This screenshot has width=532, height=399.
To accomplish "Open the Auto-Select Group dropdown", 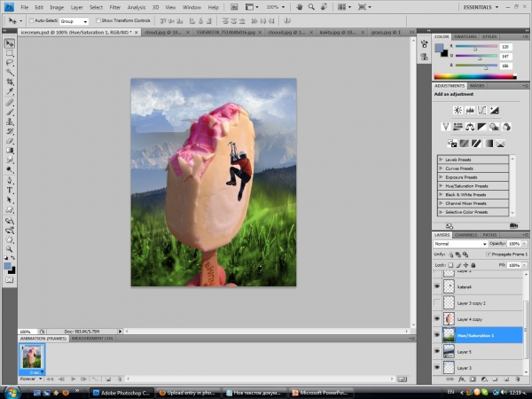I will click(74, 21).
